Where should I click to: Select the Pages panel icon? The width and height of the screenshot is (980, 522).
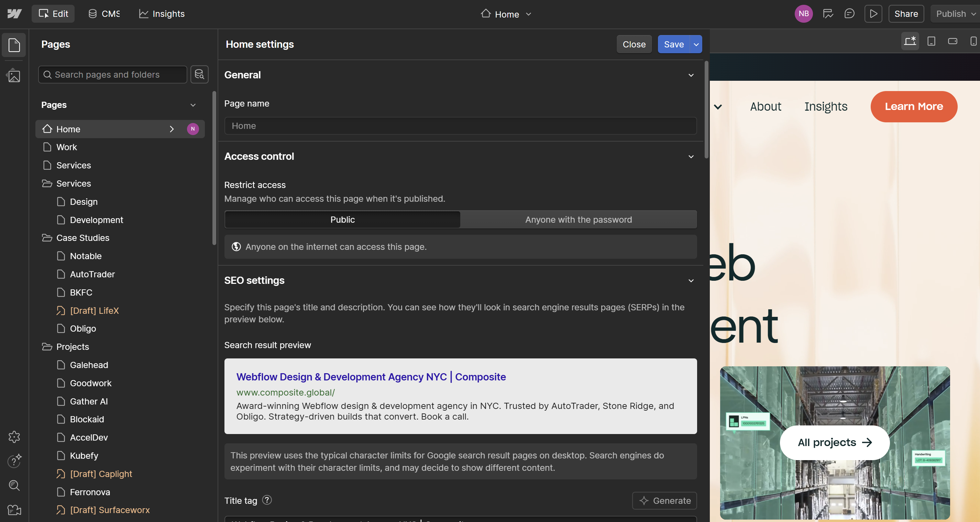click(14, 45)
